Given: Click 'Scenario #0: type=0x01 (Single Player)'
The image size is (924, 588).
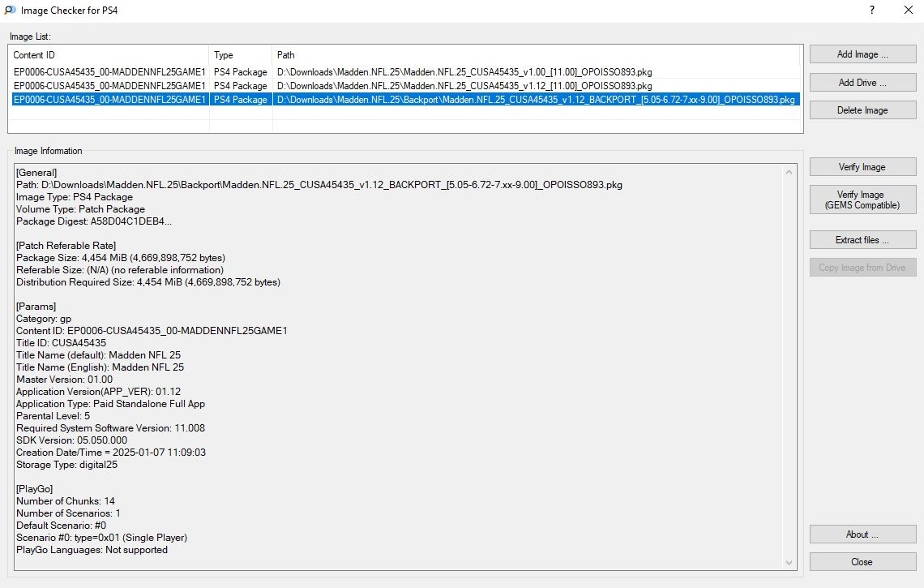Looking at the screenshot, I should tap(102, 539).
